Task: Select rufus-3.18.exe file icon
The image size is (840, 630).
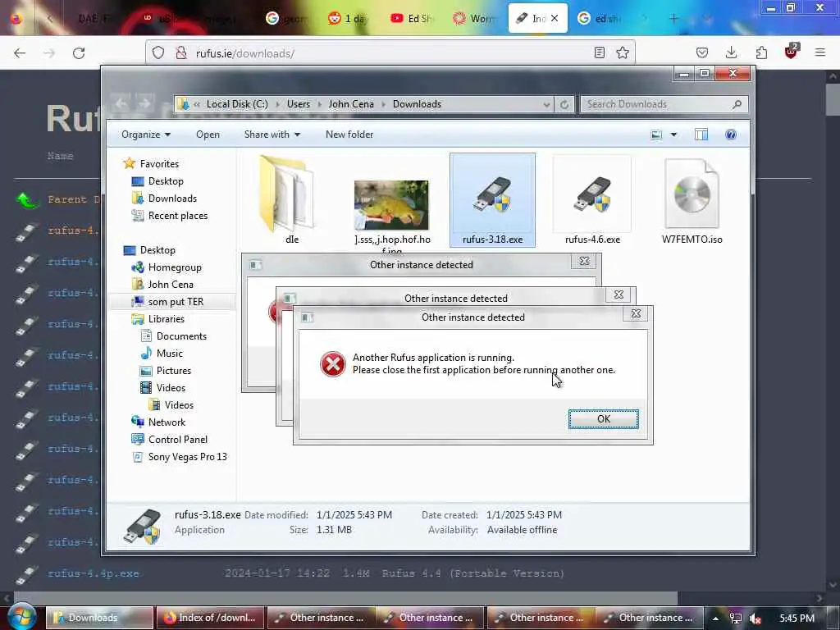Action: pos(492,200)
